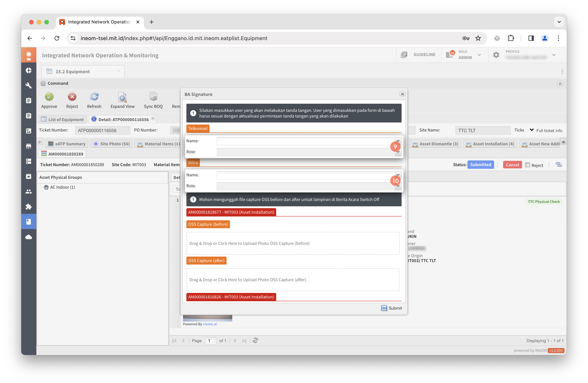Upload photo for OSS Capture (after)
Viewport: 588px width, 383px height.
(x=293, y=280)
